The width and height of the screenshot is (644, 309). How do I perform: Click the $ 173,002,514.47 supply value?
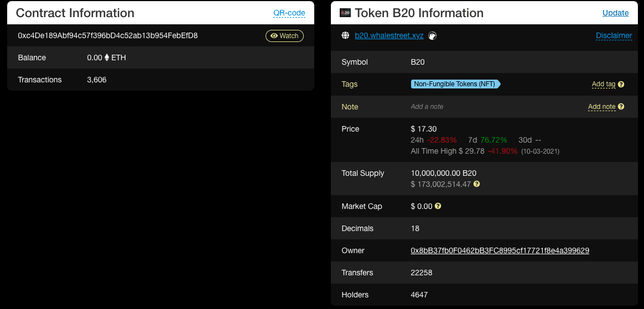click(441, 184)
